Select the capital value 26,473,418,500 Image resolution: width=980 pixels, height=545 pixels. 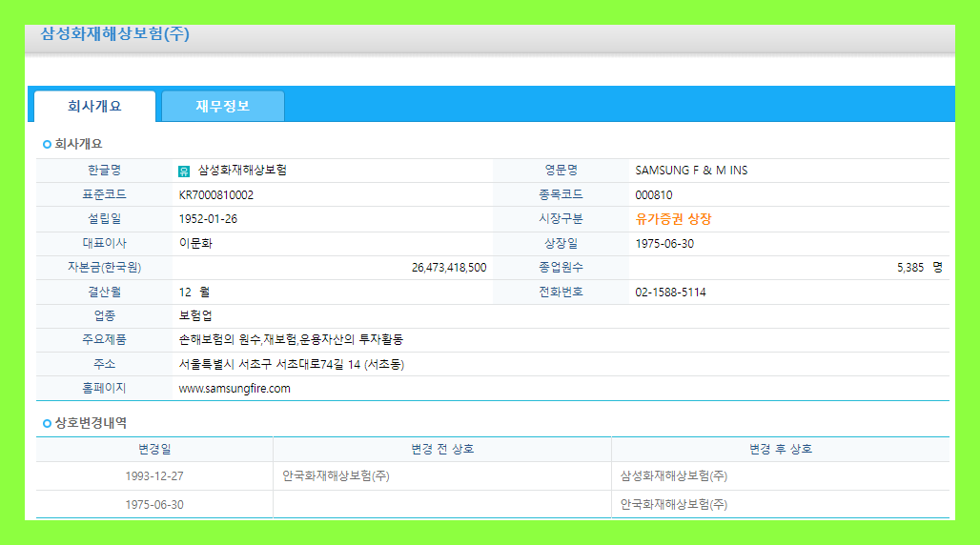click(449, 268)
